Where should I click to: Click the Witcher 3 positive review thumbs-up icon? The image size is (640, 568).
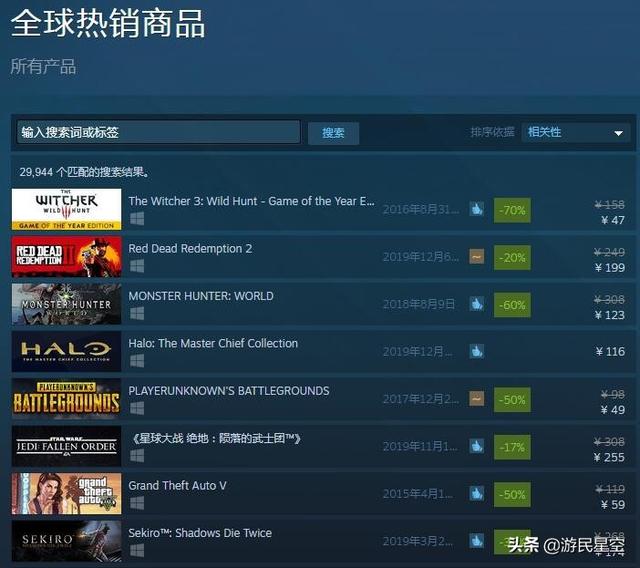tap(476, 209)
